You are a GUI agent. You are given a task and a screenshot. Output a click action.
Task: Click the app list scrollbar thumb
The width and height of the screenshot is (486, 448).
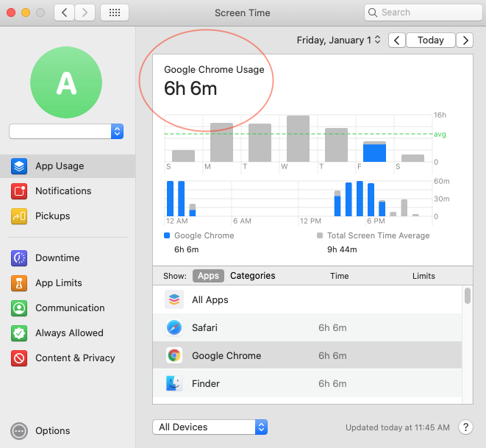pyautogui.click(x=468, y=296)
